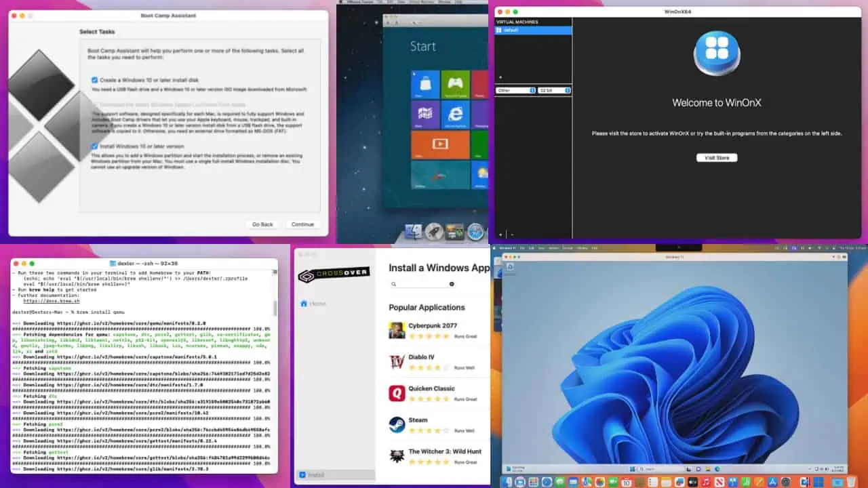The image size is (868, 488).
Task: Click Launchpad rocket icon in dock
Action: coord(434,232)
